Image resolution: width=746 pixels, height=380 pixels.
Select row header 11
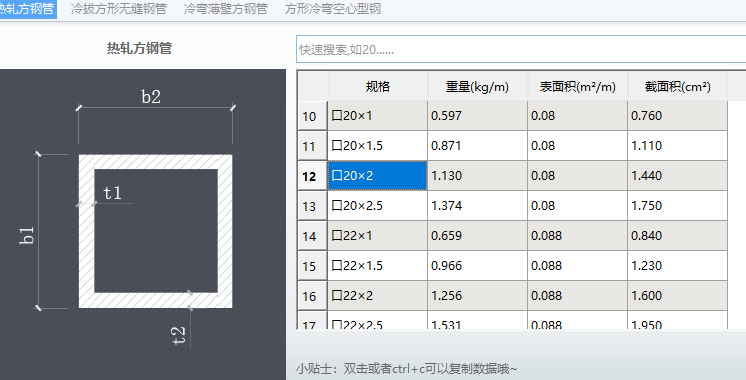tap(312, 146)
